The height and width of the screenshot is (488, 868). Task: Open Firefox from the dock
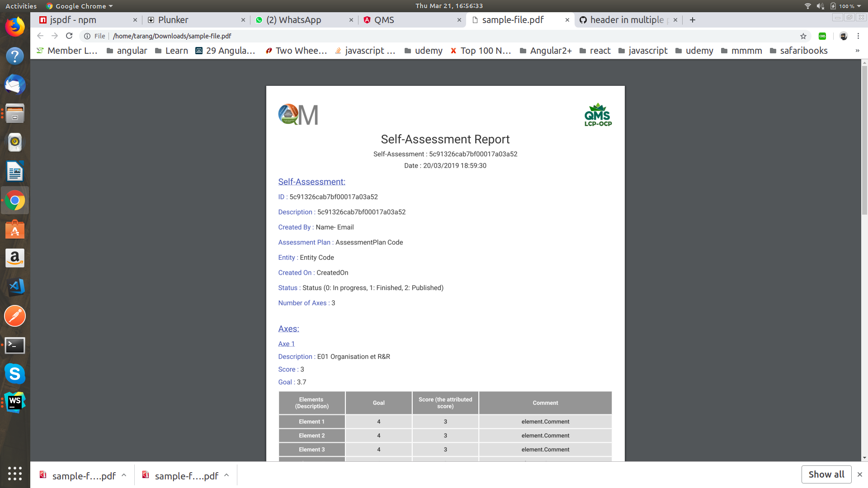[x=15, y=27]
